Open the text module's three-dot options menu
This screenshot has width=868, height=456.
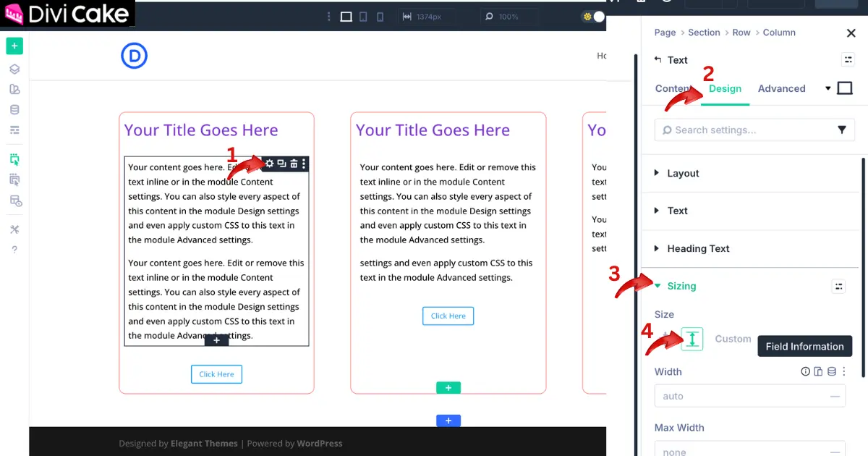click(x=304, y=164)
